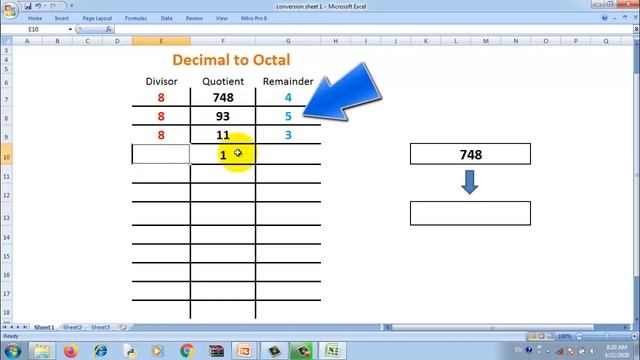The image size is (640, 360).
Task: Expand the formula bar
Action: 636,29
